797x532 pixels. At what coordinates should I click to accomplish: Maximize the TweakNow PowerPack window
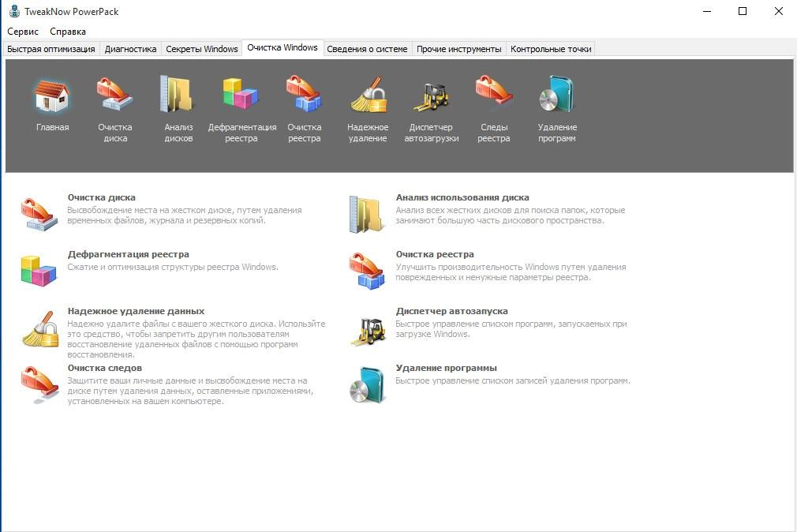coord(743,11)
